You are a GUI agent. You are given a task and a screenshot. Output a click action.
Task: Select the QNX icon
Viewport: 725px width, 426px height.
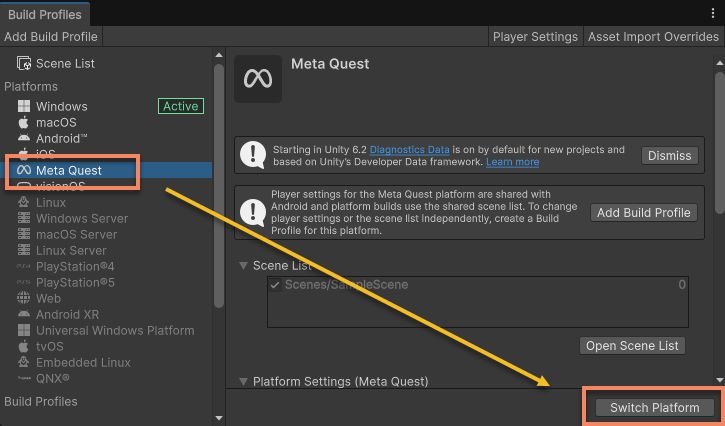coord(24,378)
